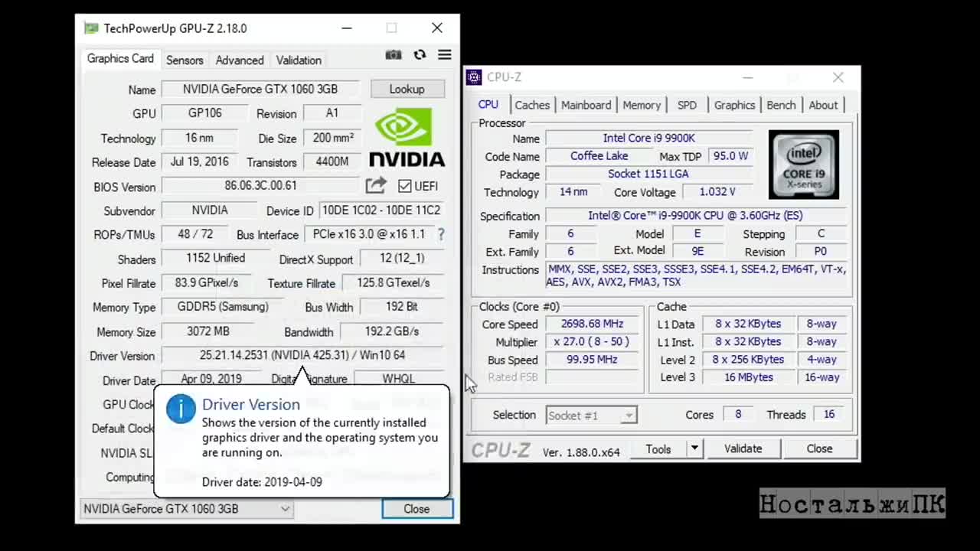Click the Digital Signature value WHQL
This screenshot has height=551, width=980.
click(x=399, y=379)
